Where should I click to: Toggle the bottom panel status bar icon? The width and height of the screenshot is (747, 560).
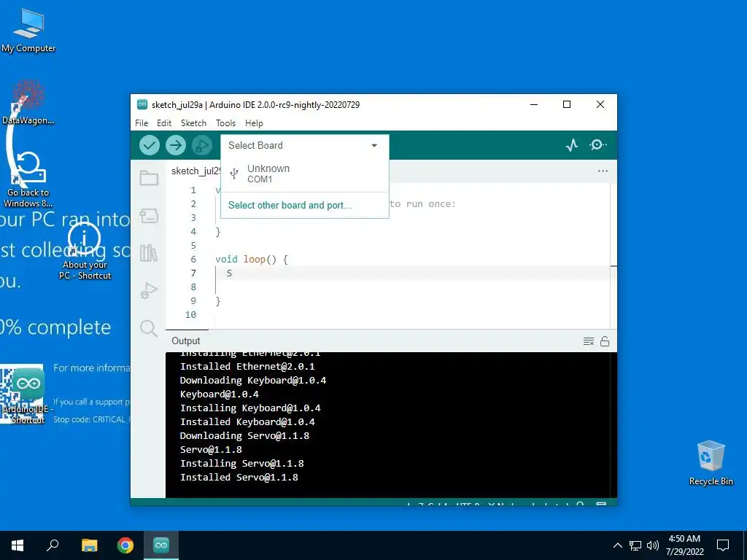pos(601,503)
